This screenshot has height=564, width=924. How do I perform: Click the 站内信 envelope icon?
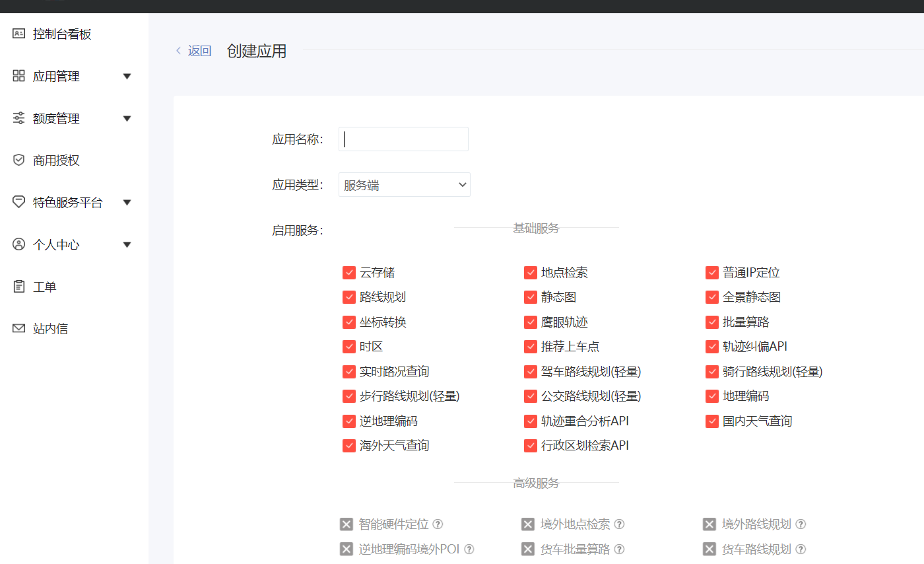pos(18,328)
